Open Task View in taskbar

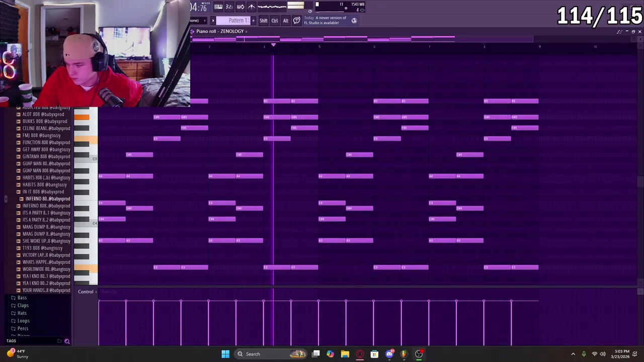(x=315, y=354)
